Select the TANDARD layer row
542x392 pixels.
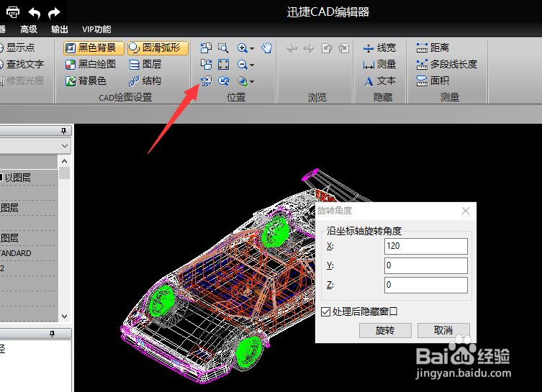pyautogui.click(x=29, y=253)
